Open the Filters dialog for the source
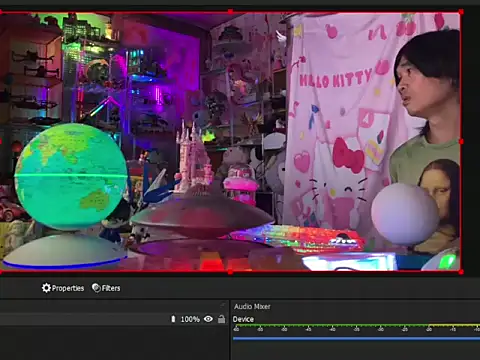This screenshot has width=480, height=360. [106, 288]
